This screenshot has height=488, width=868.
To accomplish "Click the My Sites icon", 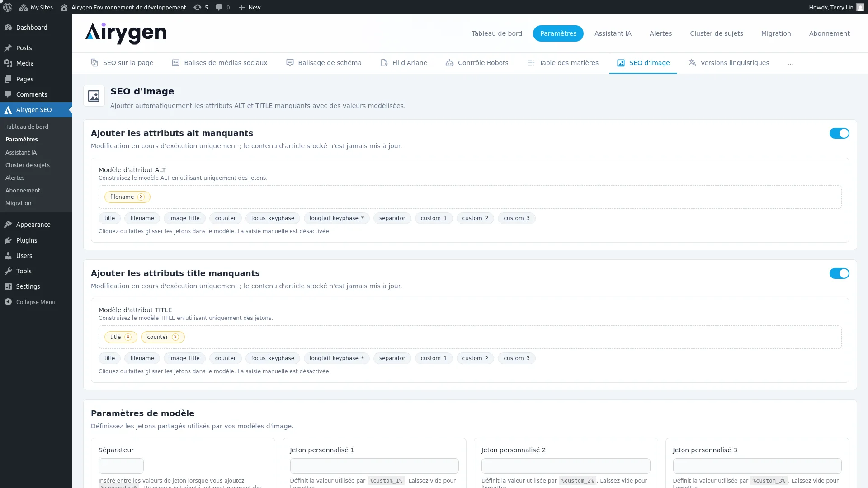I will click(24, 7).
